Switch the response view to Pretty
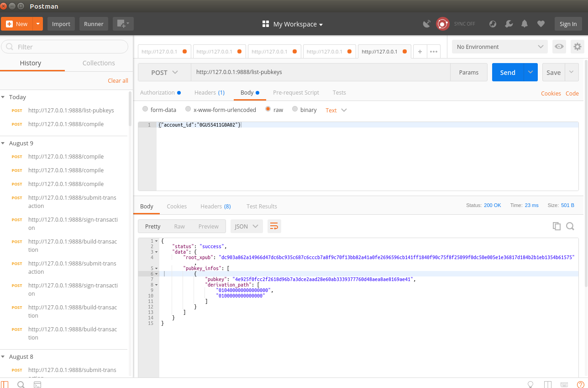Viewport: 588px width, 388px height. coord(153,226)
